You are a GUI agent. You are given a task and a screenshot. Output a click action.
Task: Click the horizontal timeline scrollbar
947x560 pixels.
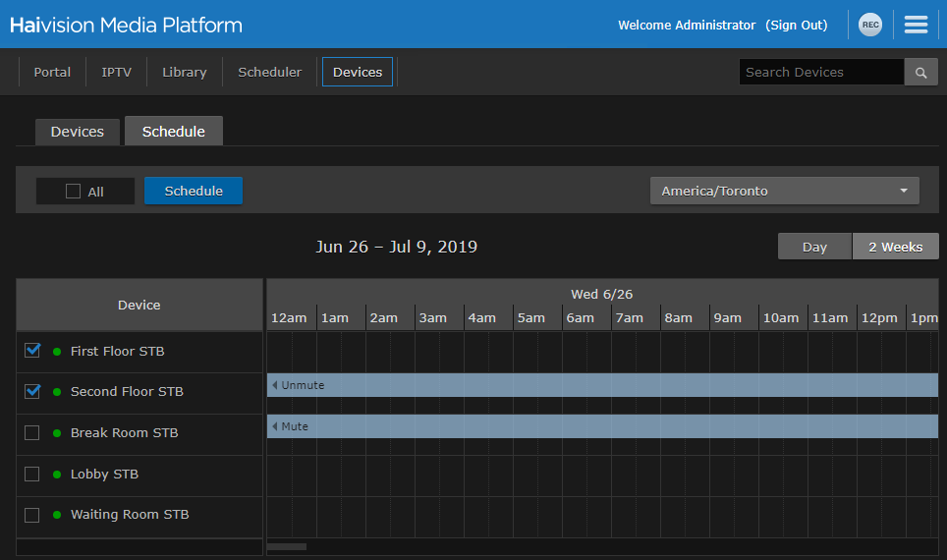287,546
